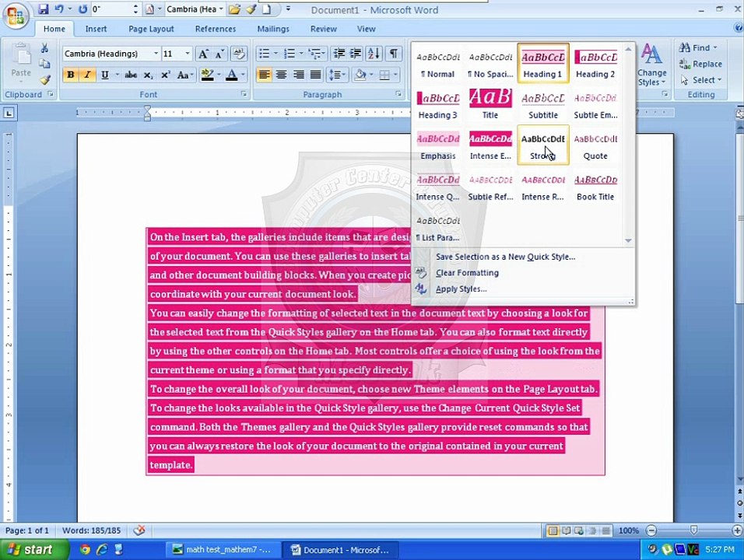Open the line spacing dropdown

click(x=337, y=75)
